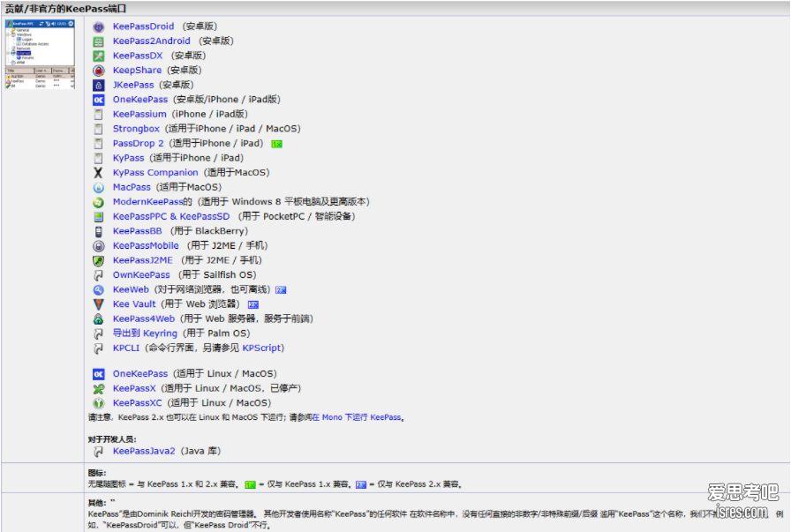Image resolution: width=791 pixels, height=532 pixels.
Task: Click the KeePassJ2ME shield icon
Action: (98, 261)
